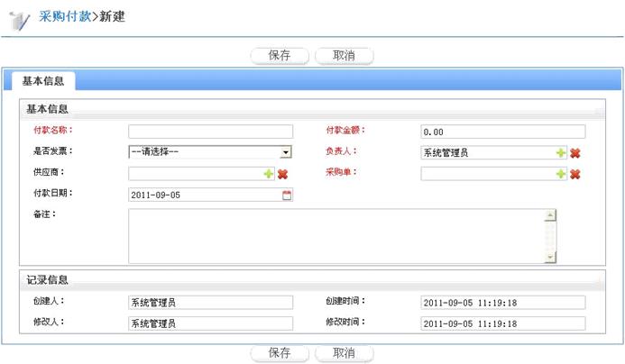Click the 采购付款 module icon in header
The height and width of the screenshot is (364, 625).
tap(19, 21)
